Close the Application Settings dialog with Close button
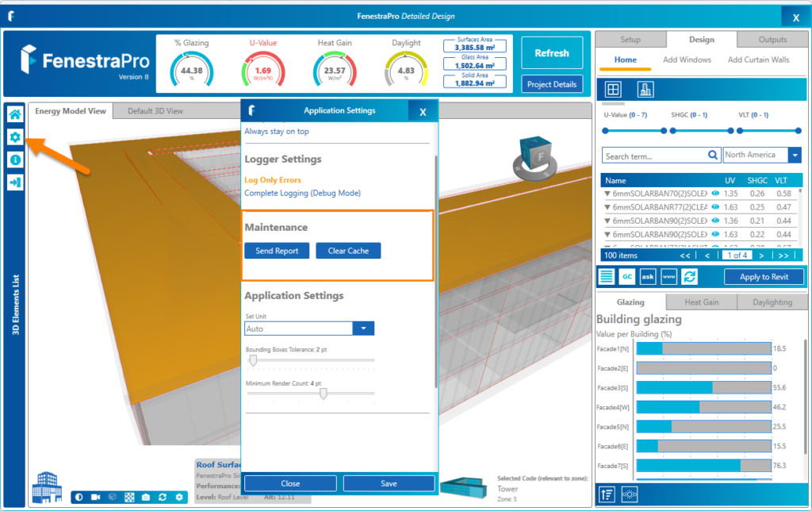812x511 pixels. (x=290, y=483)
